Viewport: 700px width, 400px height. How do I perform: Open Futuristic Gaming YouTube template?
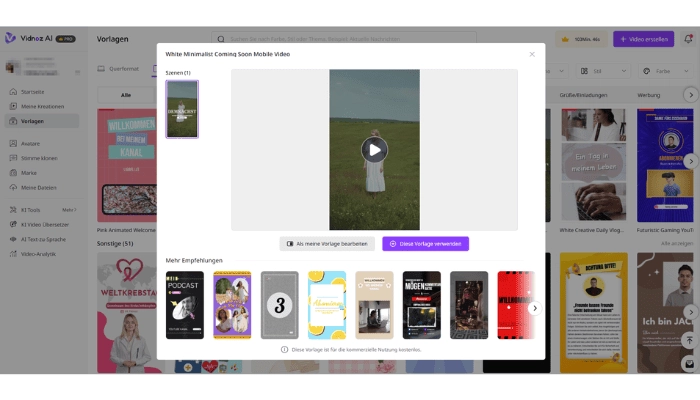[665, 165]
